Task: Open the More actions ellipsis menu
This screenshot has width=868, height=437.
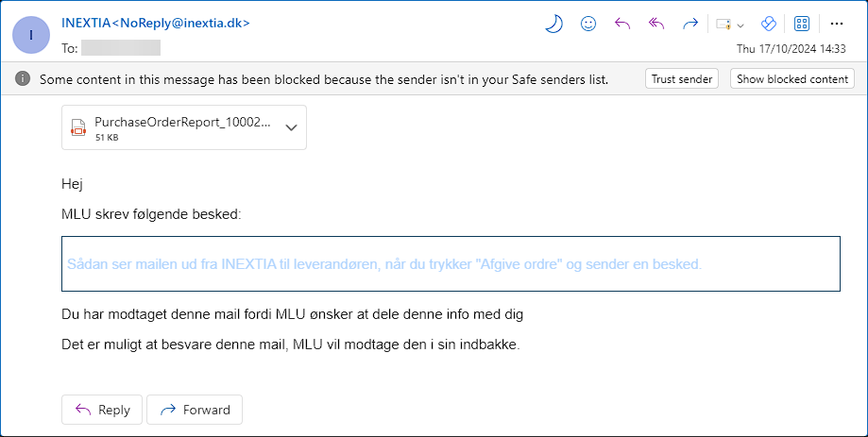Action: (x=837, y=24)
